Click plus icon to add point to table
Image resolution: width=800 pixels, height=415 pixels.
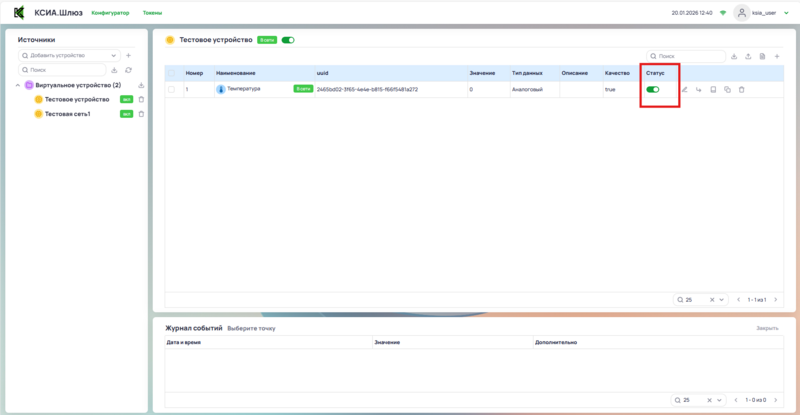click(x=777, y=56)
